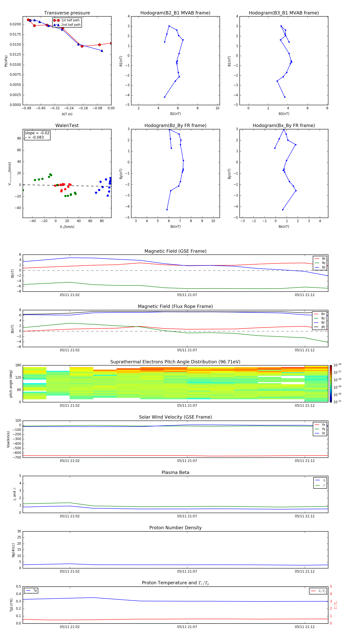
Task: Click the 'Hodogram(B2_B1 MVAB frame)' title
Action: pos(175,13)
